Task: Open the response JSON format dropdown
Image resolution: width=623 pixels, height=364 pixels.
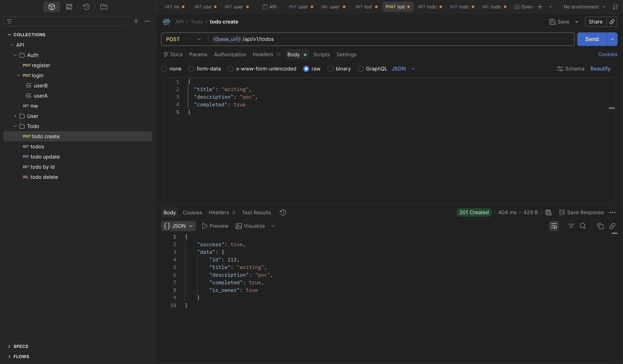Action: tap(178, 226)
